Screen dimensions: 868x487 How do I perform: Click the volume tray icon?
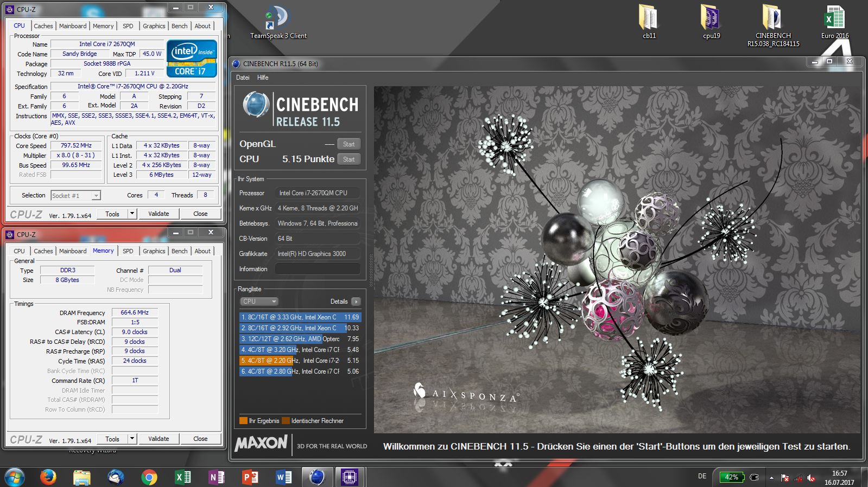810,478
